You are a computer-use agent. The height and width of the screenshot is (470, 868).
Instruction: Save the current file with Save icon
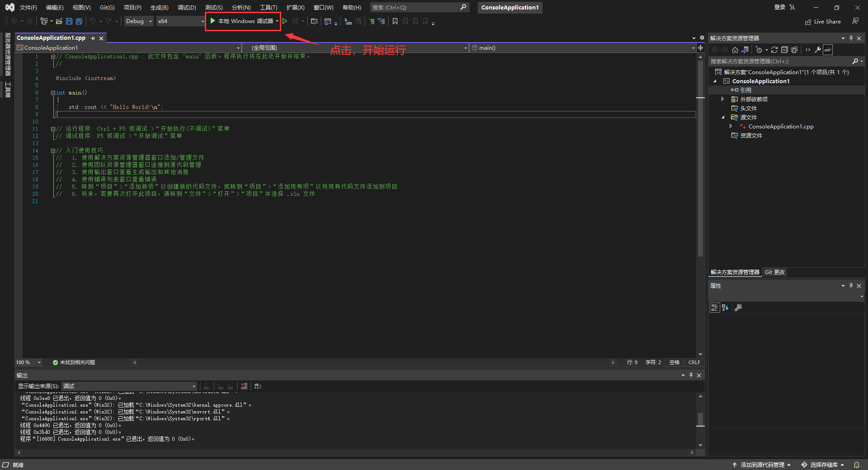tap(69, 21)
